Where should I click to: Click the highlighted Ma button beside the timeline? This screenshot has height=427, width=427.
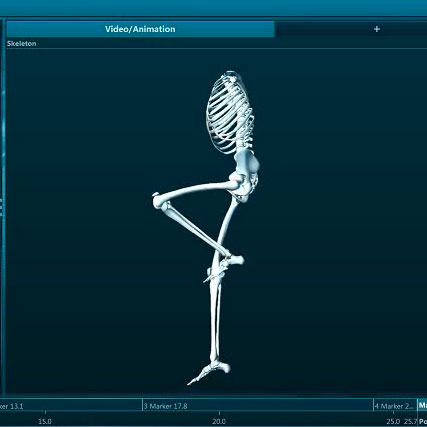[422, 406]
